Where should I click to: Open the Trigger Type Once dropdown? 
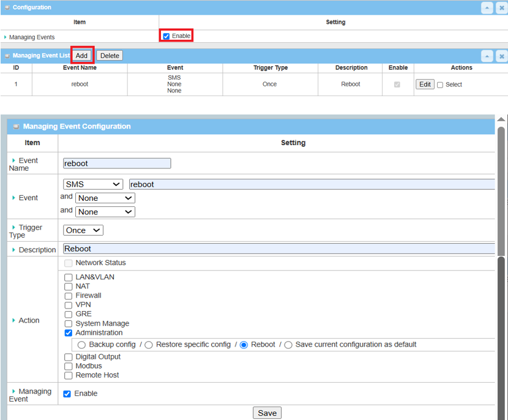(83, 230)
